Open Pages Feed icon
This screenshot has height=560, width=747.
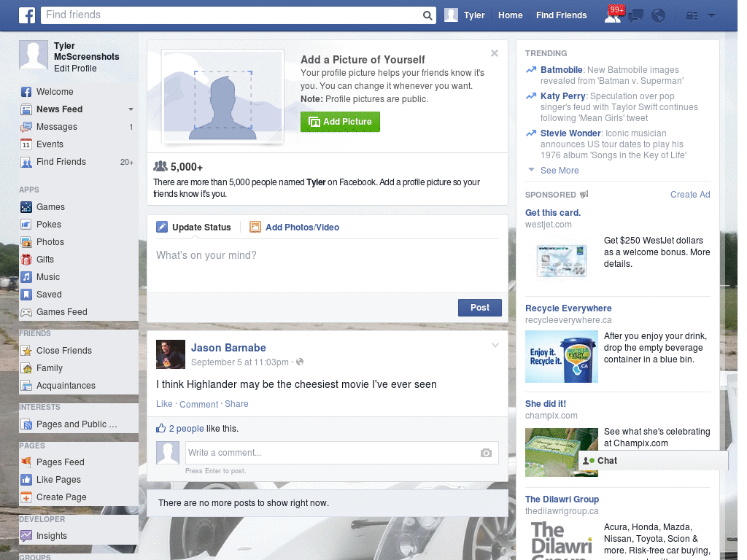pos(26,462)
